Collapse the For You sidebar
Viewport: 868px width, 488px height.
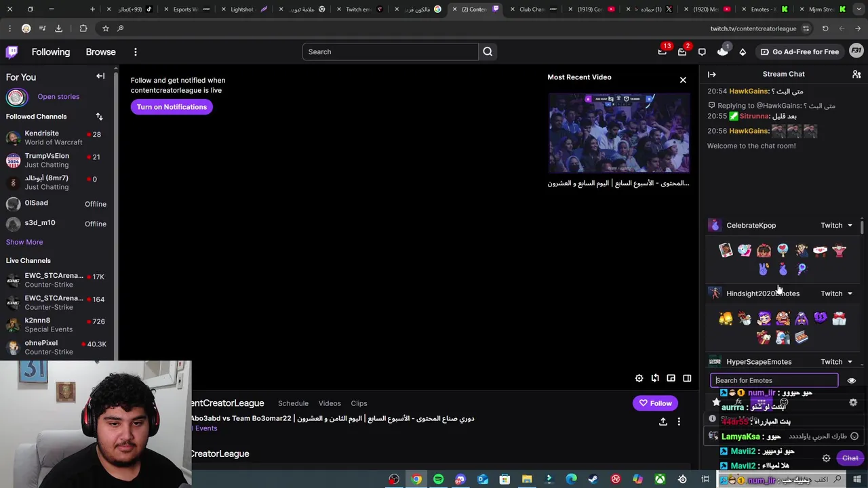coord(100,76)
